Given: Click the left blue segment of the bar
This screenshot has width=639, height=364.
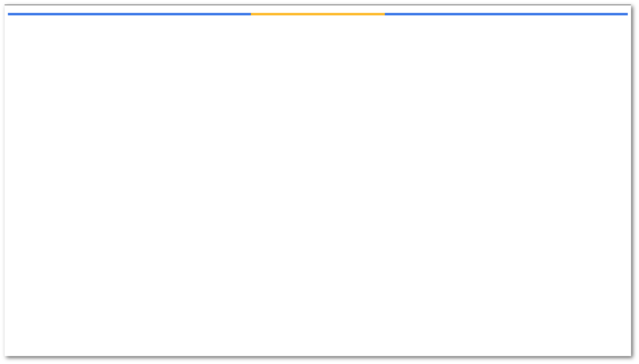Looking at the screenshot, I should (x=129, y=14).
